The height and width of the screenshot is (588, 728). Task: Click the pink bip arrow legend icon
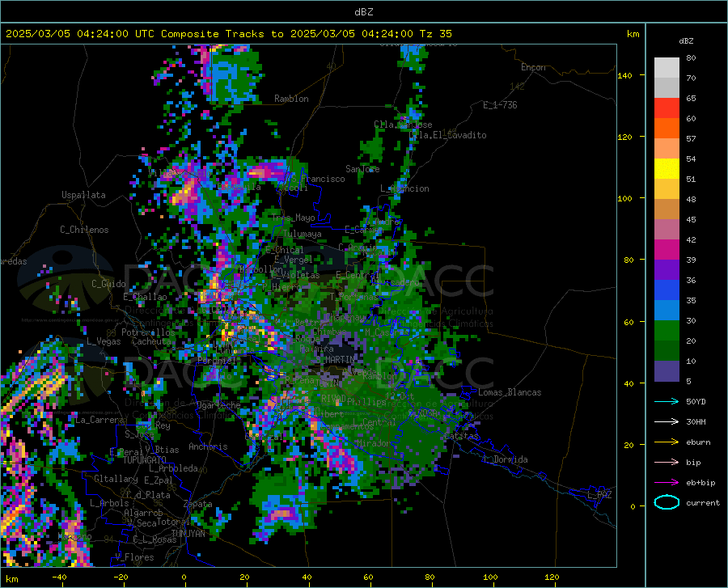click(x=667, y=462)
